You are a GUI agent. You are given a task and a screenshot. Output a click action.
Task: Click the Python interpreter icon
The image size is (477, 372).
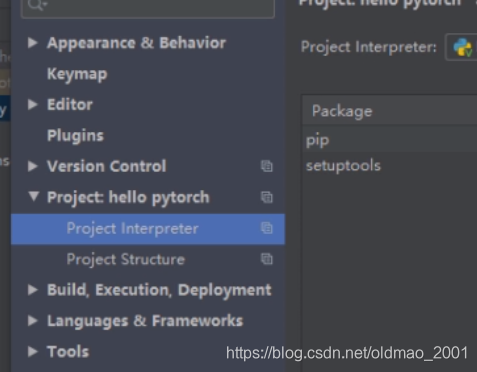(x=463, y=47)
